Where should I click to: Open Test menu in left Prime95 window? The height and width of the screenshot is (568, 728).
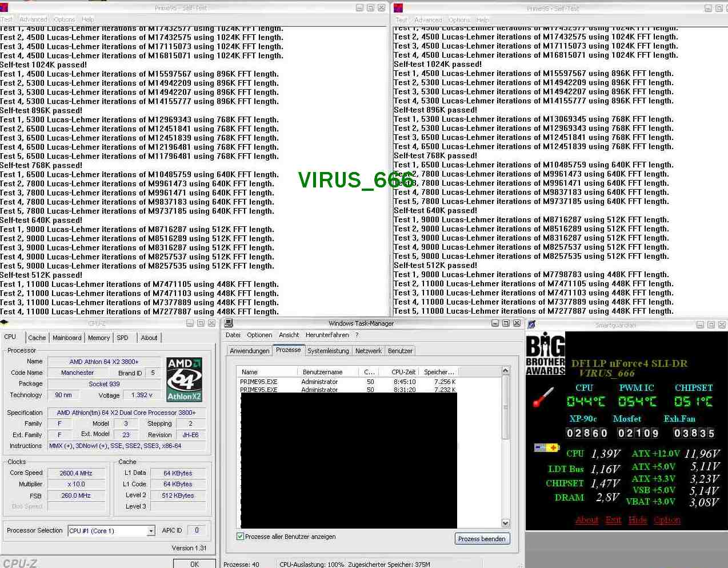(7, 19)
